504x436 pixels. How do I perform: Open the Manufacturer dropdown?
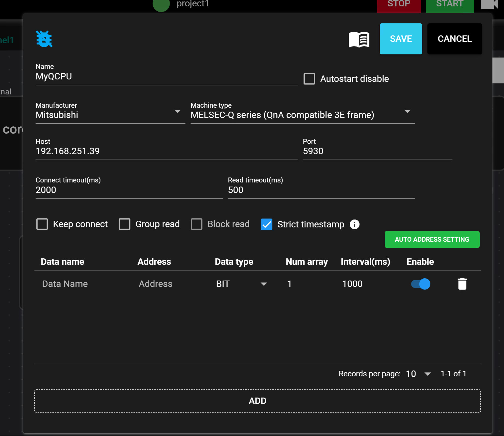110,115
